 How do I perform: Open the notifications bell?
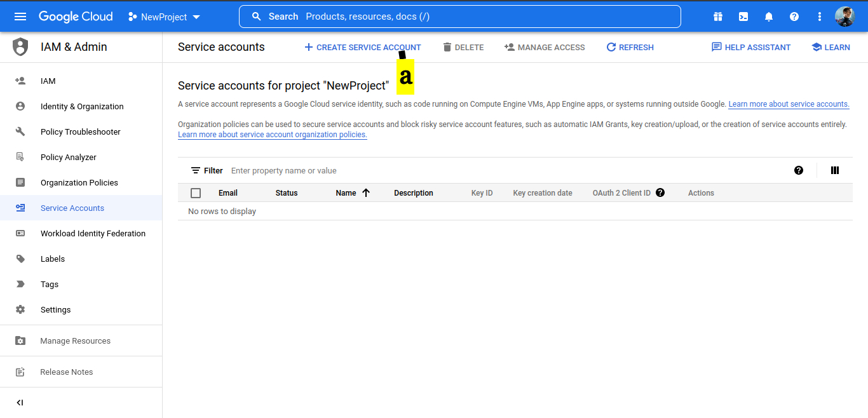click(x=769, y=17)
